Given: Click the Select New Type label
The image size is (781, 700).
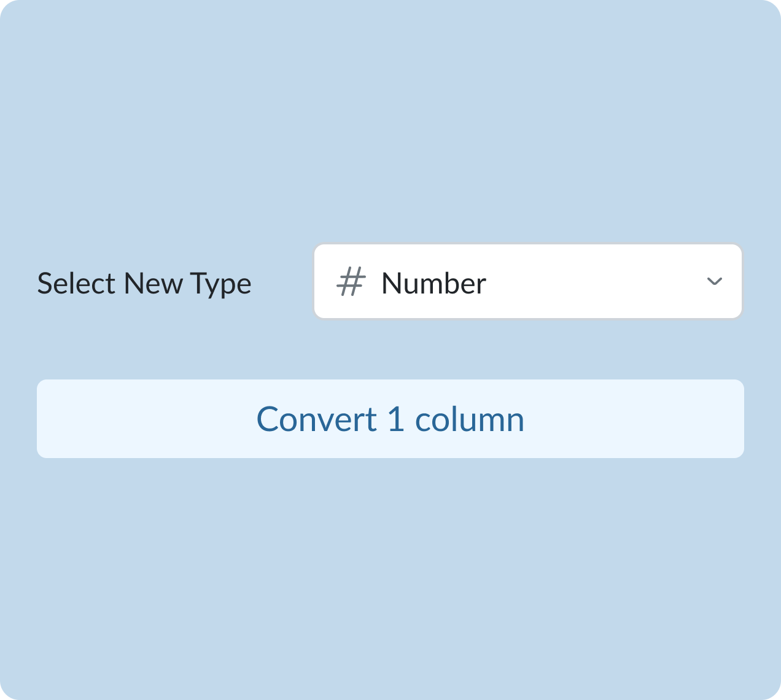Looking at the screenshot, I should [144, 284].
